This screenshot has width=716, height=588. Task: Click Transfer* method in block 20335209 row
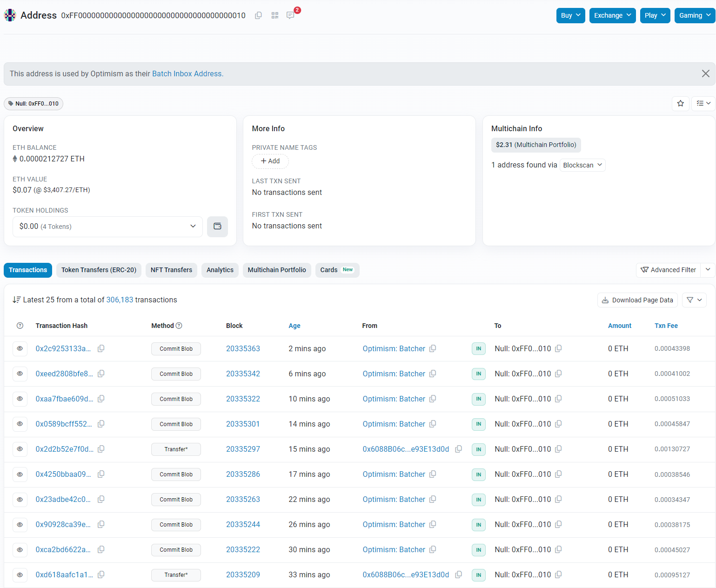[176, 575]
